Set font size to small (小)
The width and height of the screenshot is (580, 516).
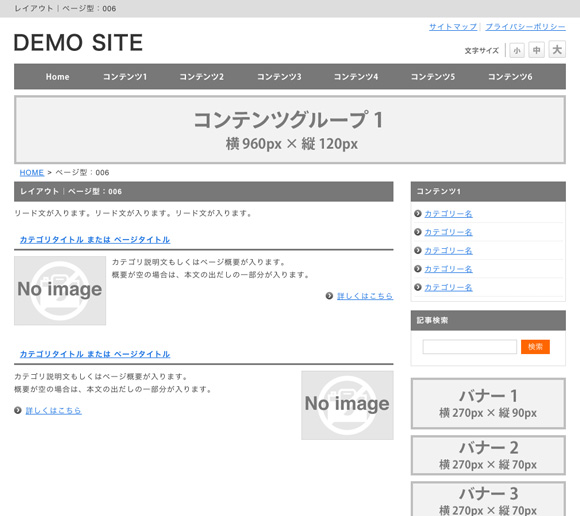[x=517, y=50]
